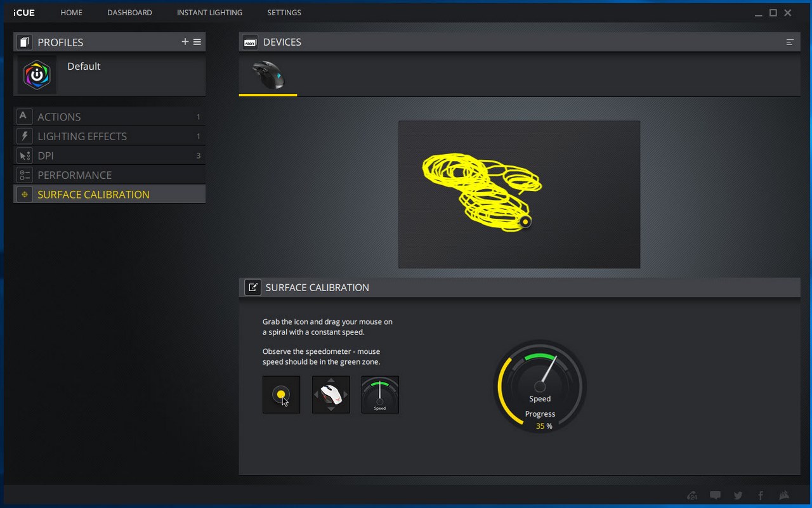Click the large Speed gauge
The height and width of the screenshot is (508, 812).
click(x=540, y=386)
